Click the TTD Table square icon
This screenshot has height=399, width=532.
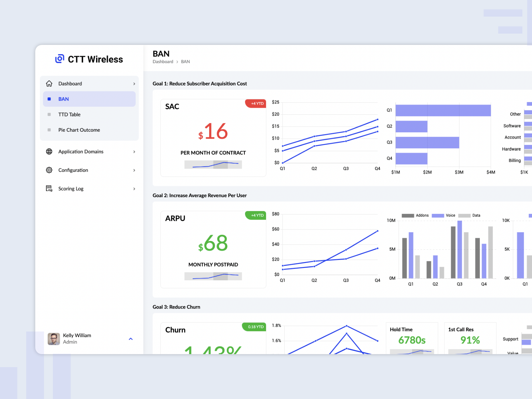coord(49,114)
